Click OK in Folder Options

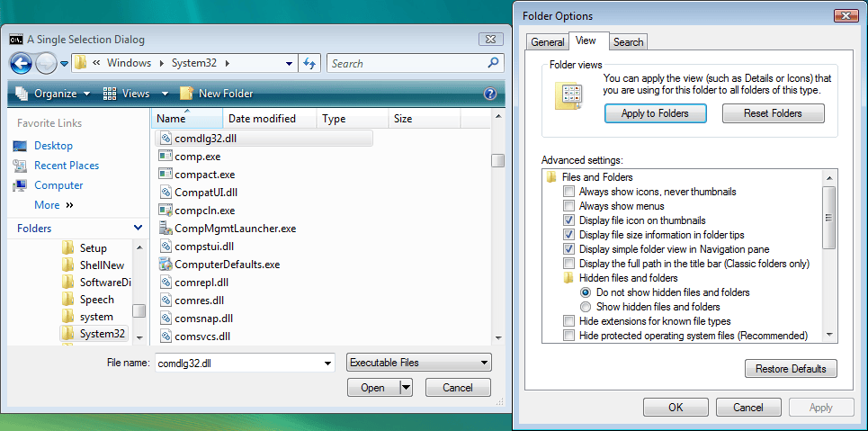point(676,408)
